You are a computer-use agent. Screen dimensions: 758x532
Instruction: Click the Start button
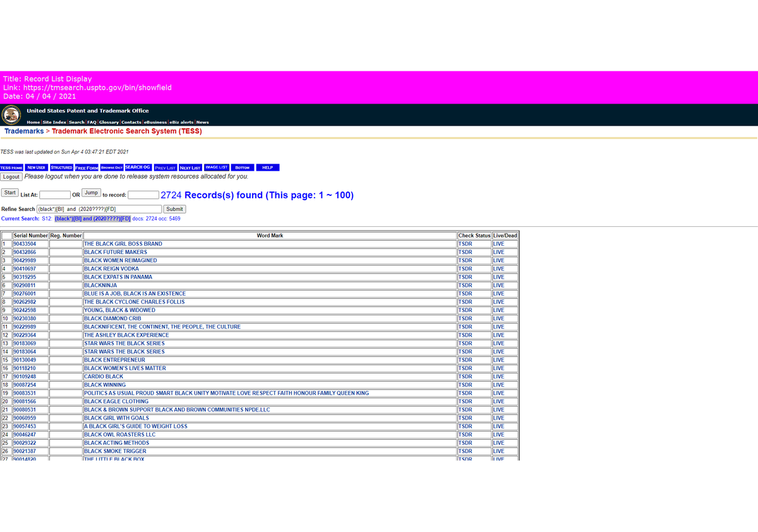(x=10, y=193)
